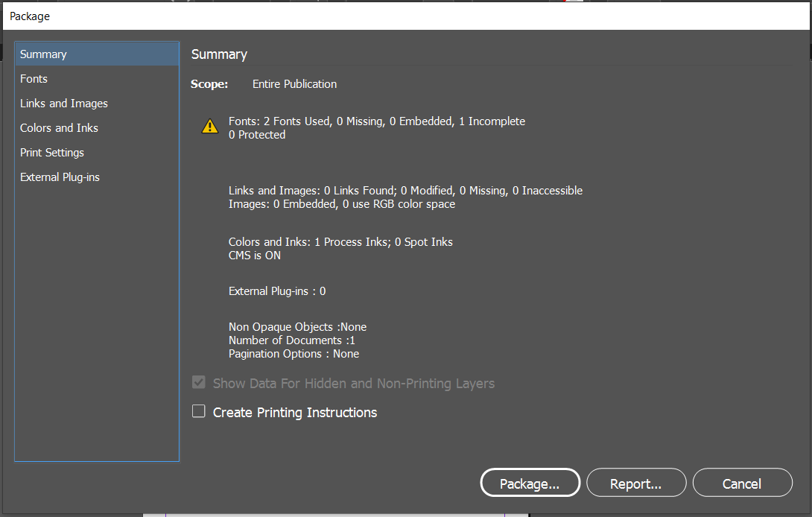The image size is (812, 517).
Task: Click the '0 Protected' text
Action: point(257,135)
